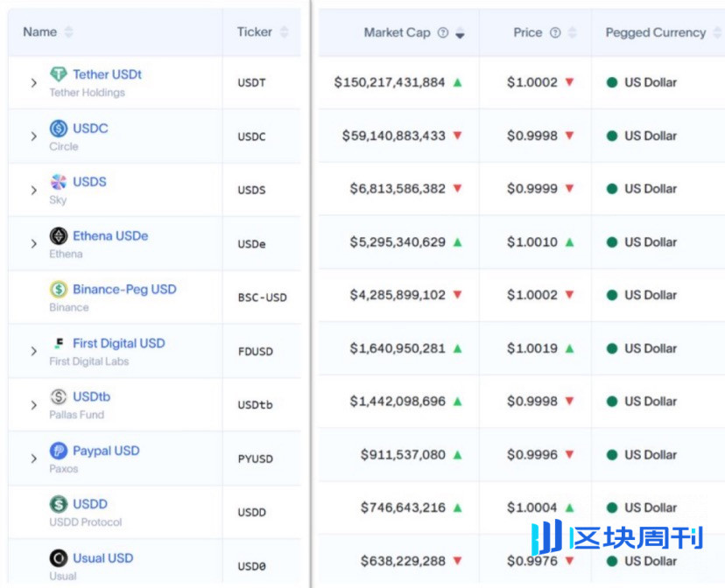The height and width of the screenshot is (588, 725).
Task: Sort table by Name column arrows
Action: 68,31
